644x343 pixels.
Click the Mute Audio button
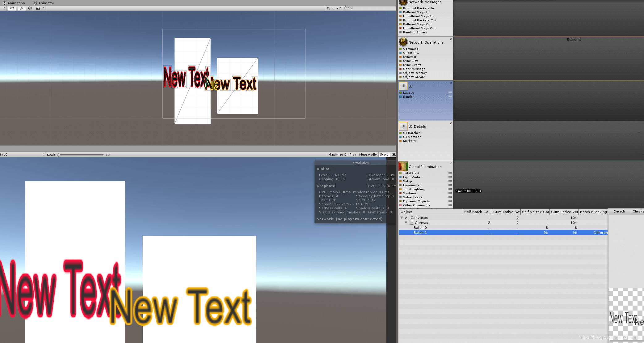click(368, 154)
